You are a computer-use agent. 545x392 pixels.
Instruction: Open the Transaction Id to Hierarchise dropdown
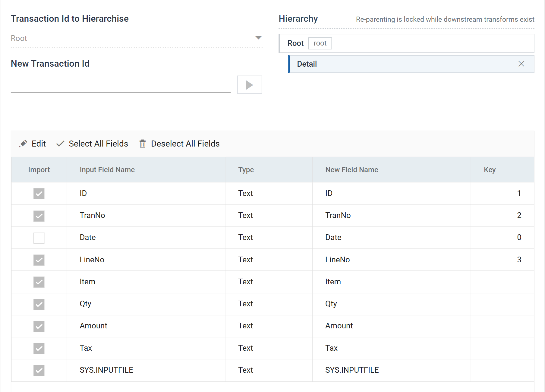[x=137, y=38]
